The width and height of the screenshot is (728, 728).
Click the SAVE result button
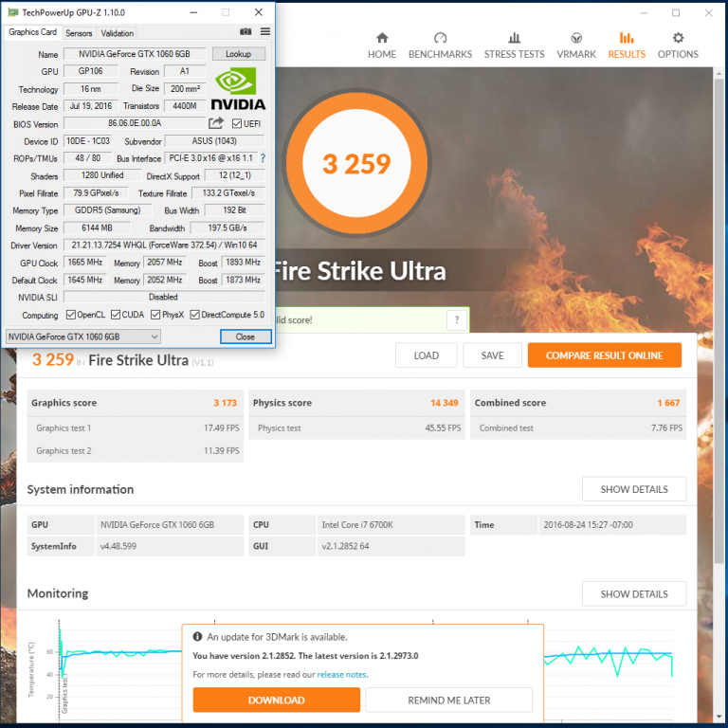pyautogui.click(x=492, y=355)
